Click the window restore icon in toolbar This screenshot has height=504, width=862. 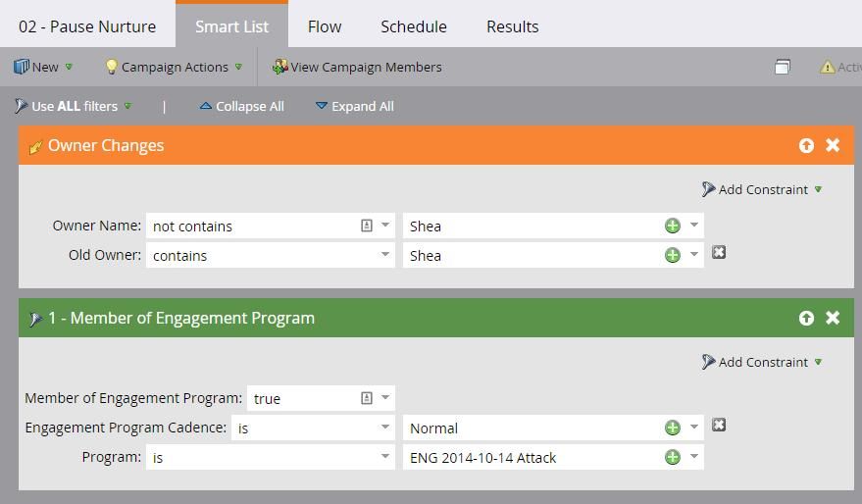[782, 67]
